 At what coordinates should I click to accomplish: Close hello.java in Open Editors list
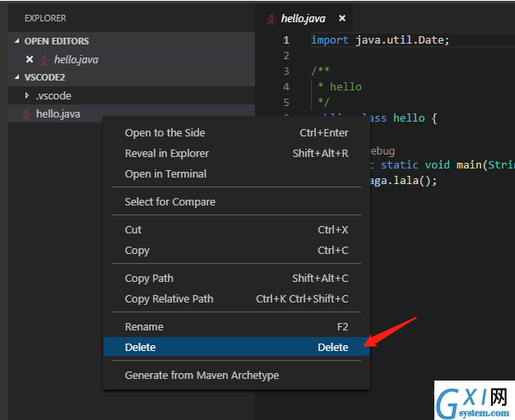pyautogui.click(x=30, y=59)
